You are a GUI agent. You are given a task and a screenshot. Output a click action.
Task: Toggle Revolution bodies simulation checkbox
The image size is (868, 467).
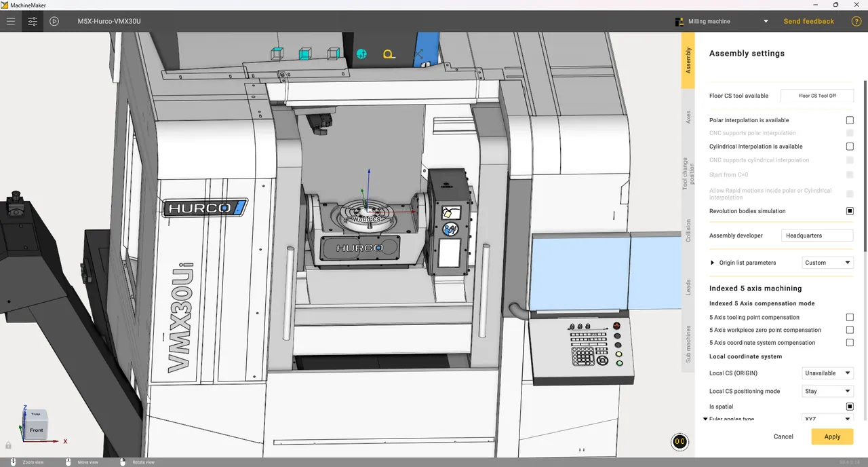point(850,211)
